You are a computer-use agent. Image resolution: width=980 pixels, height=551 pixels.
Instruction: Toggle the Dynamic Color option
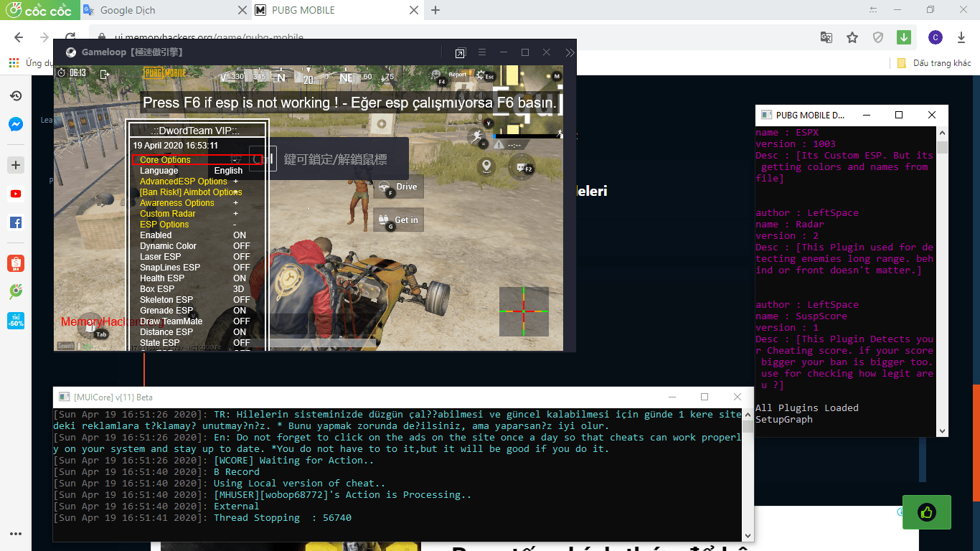coord(194,246)
